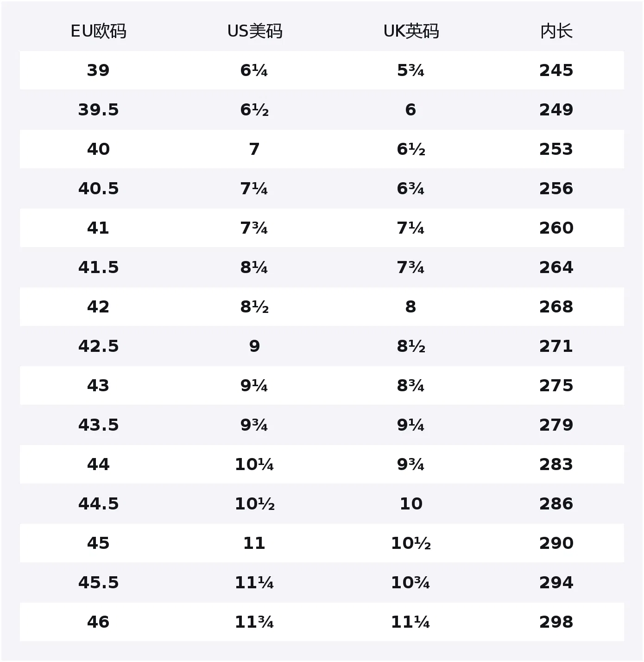Click the 内长 column header
Screen dimensions: 644x662
click(556, 32)
